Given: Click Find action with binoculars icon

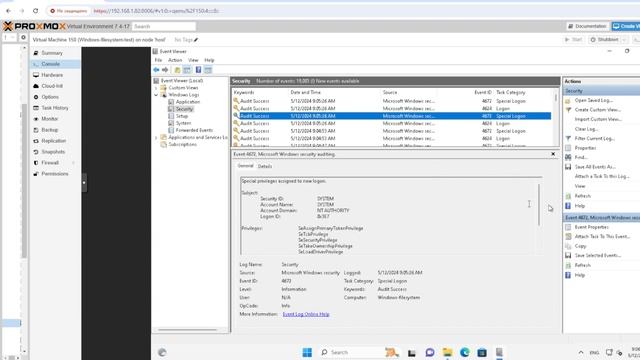Looking at the screenshot, I should point(581,157).
